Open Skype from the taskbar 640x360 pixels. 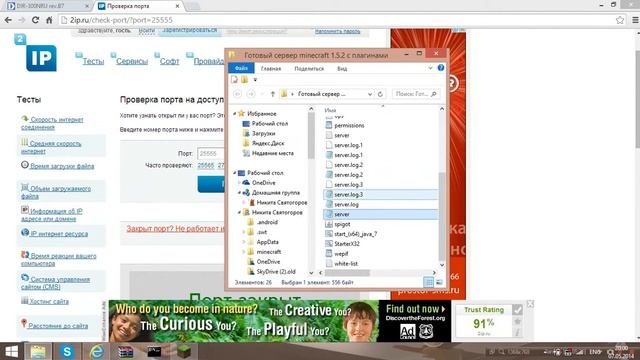pos(67,351)
